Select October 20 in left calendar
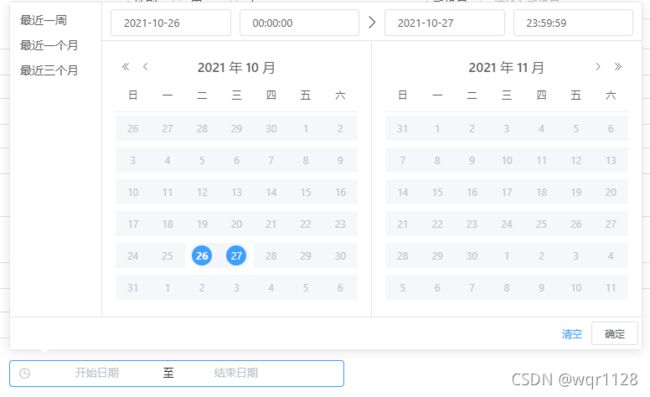 pos(236,224)
